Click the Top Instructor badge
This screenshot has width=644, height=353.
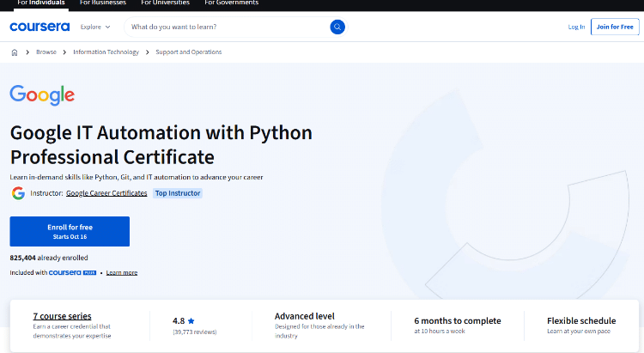pos(178,193)
